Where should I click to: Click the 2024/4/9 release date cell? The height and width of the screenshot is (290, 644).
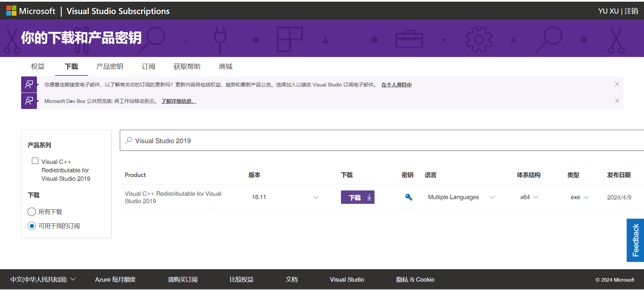[619, 197]
